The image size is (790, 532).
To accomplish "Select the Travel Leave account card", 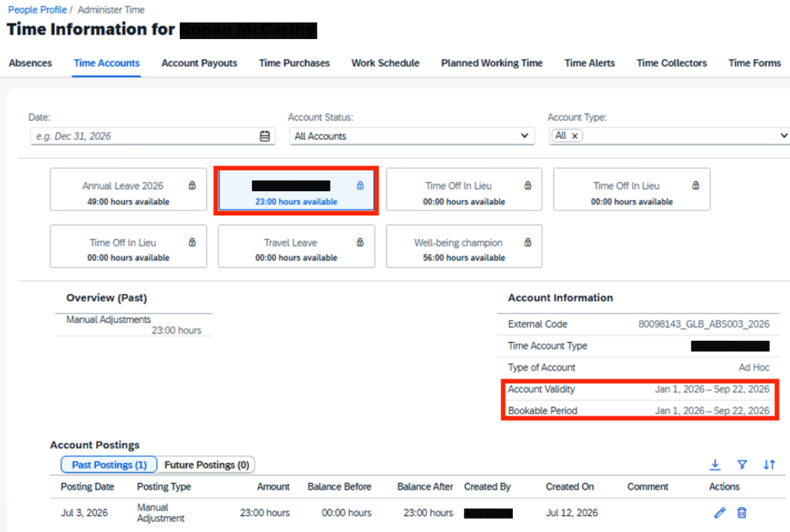I will coord(296,246).
